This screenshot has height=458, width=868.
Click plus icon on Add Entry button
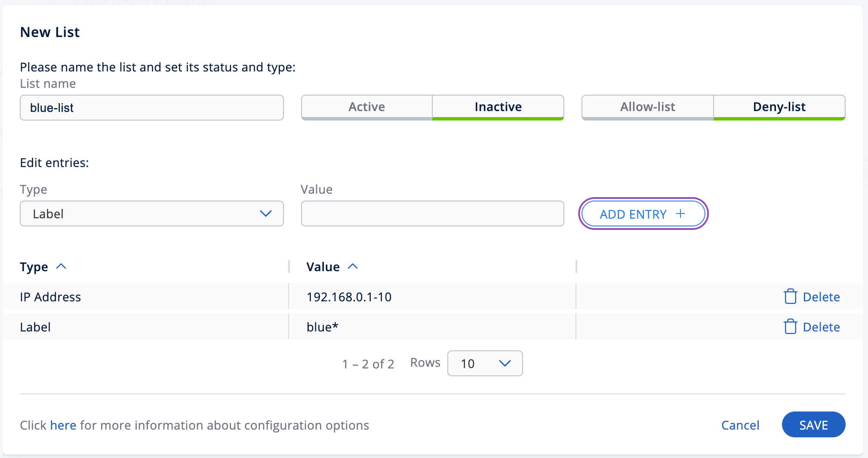click(x=680, y=214)
